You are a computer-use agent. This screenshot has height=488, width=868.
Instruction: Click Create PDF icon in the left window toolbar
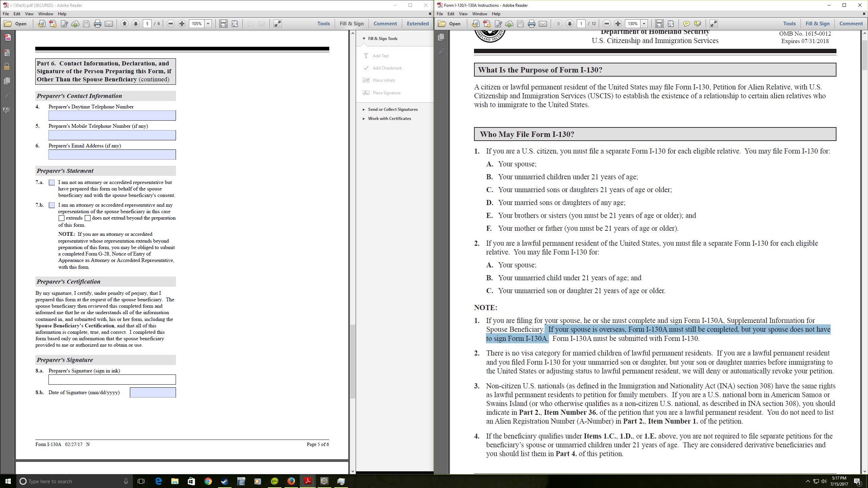(x=53, y=24)
